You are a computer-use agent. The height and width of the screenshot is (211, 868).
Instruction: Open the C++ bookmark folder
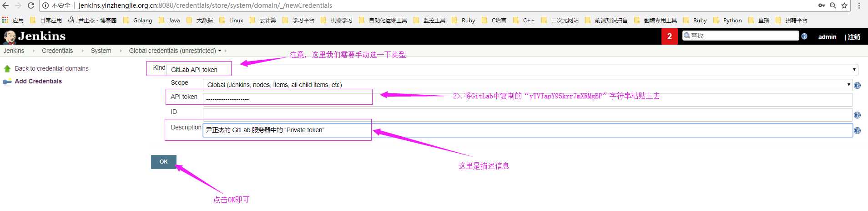(x=524, y=20)
